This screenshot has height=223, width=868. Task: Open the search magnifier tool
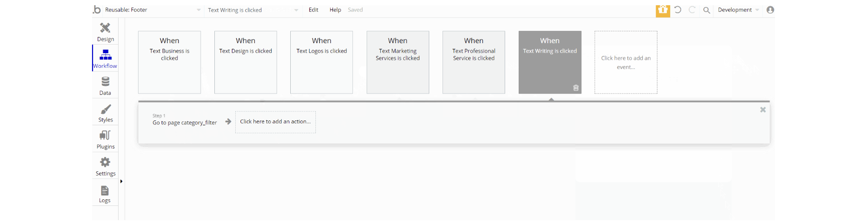click(706, 10)
